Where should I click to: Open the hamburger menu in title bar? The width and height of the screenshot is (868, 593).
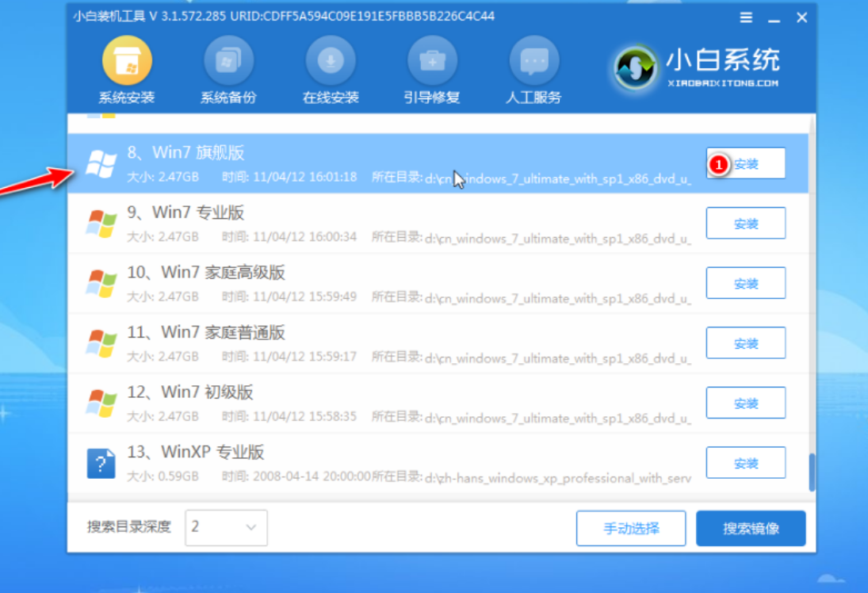pos(746,17)
